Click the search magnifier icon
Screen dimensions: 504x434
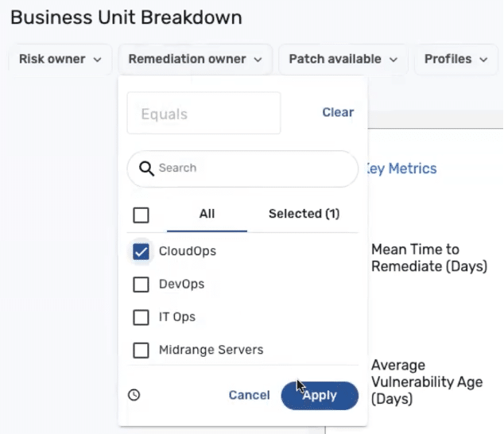146,169
